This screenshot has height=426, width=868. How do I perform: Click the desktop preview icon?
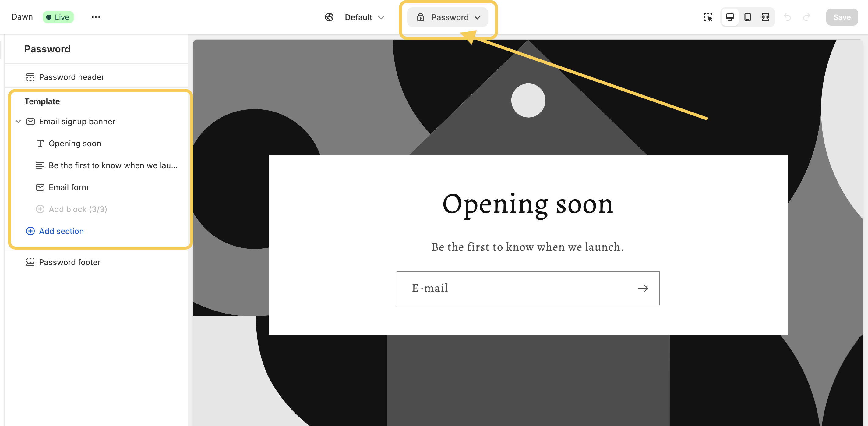click(730, 16)
